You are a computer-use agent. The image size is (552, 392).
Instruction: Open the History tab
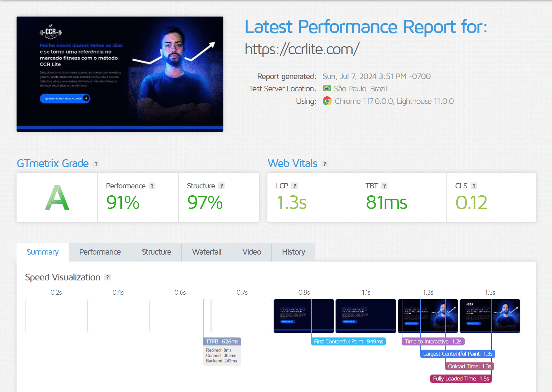click(294, 252)
